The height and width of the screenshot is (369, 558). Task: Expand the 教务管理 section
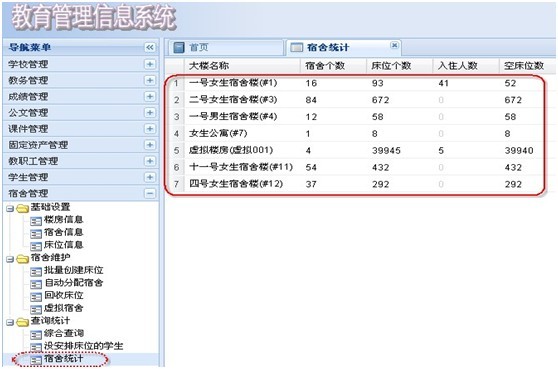150,80
